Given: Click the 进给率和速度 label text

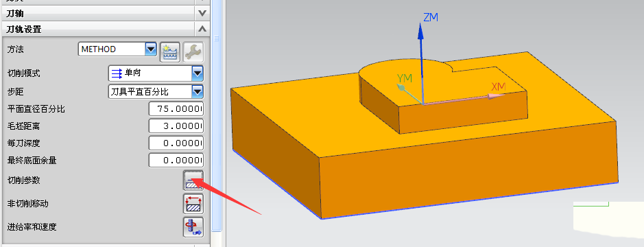Looking at the screenshot, I should click(x=32, y=226).
